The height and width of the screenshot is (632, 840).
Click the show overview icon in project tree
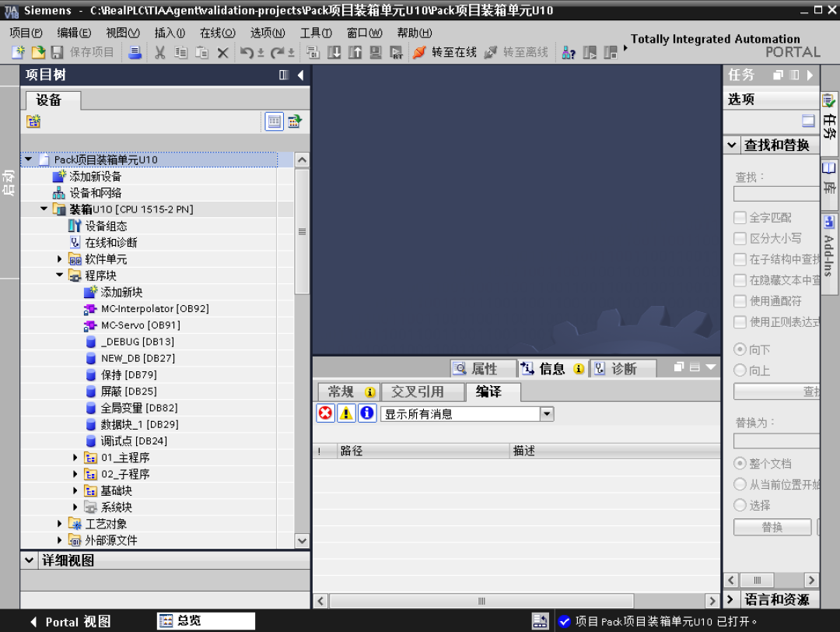point(295,121)
